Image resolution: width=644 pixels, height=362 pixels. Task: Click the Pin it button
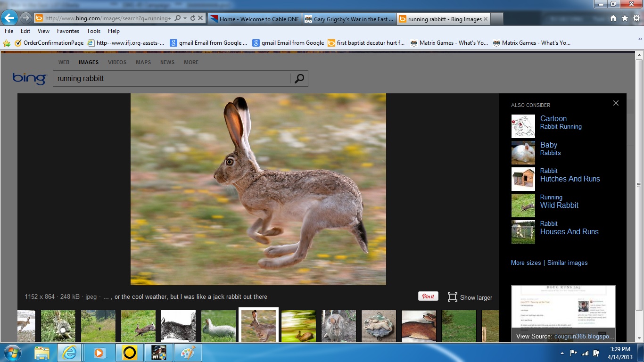point(428,296)
